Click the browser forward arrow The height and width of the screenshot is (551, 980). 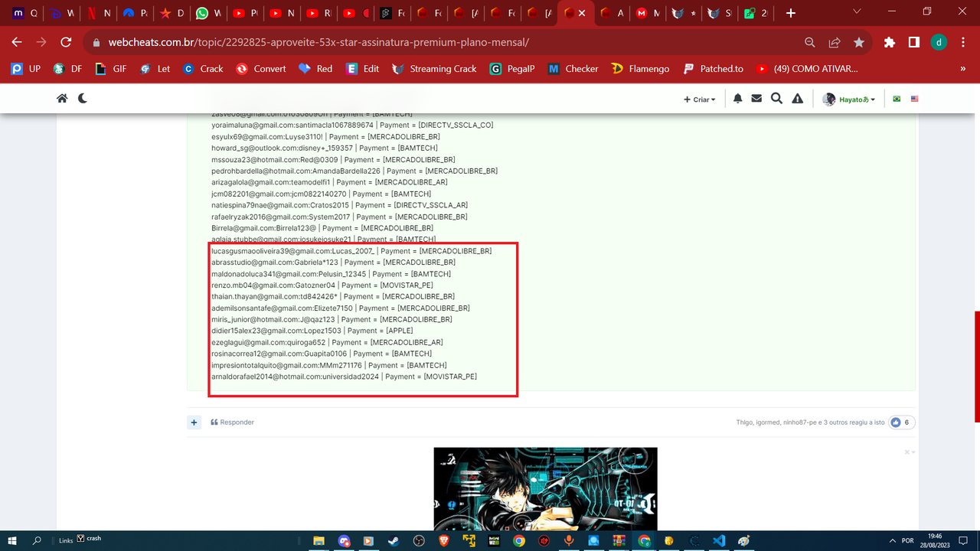tap(41, 42)
